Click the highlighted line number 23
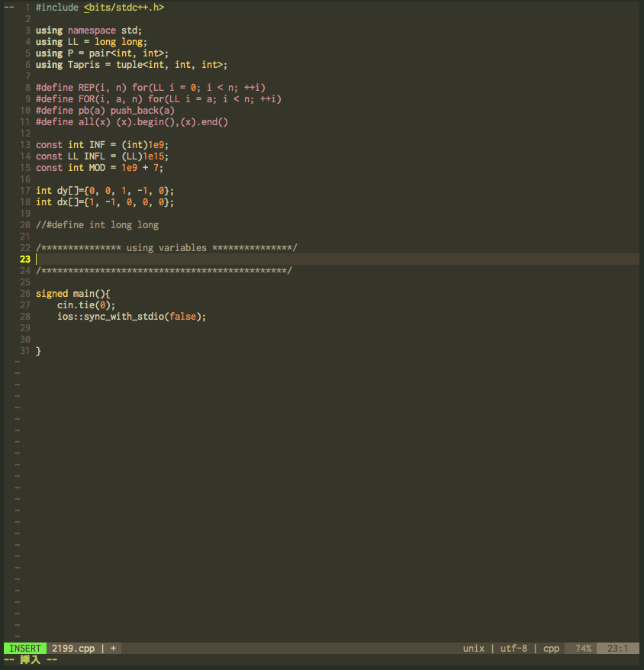Viewport: 644px width, 670px height. click(x=25, y=259)
